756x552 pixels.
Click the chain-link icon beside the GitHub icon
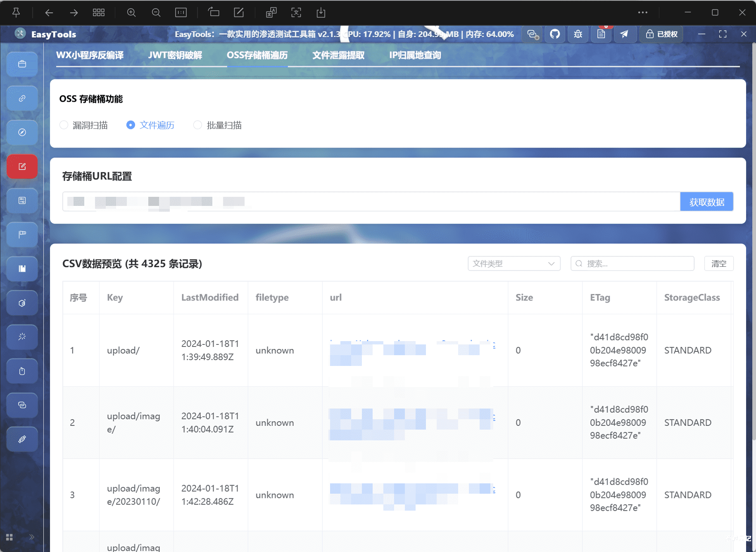click(532, 34)
